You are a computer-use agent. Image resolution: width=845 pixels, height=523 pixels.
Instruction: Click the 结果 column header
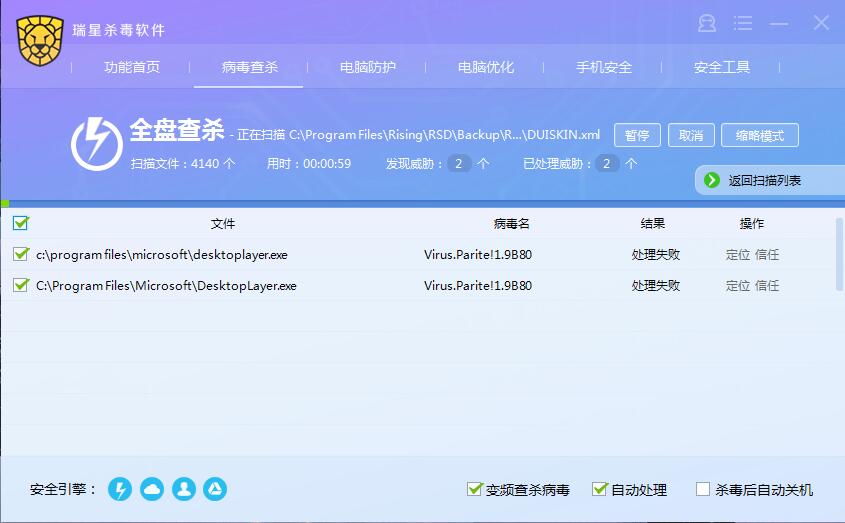coord(653,223)
